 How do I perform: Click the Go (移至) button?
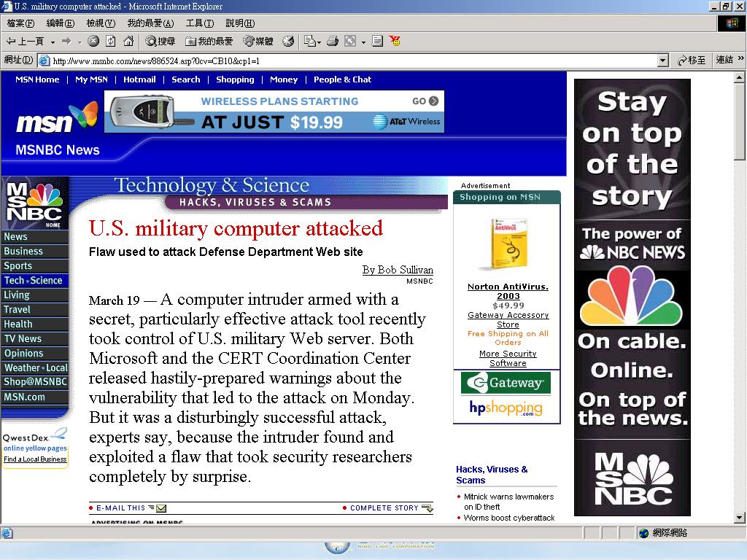click(692, 60)
